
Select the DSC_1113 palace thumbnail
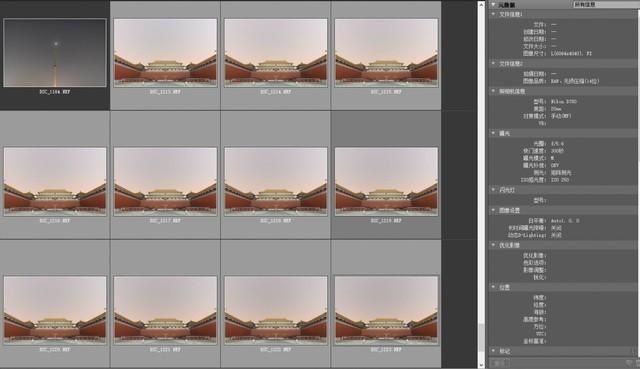pyautogui.click(x=165, y=53)
